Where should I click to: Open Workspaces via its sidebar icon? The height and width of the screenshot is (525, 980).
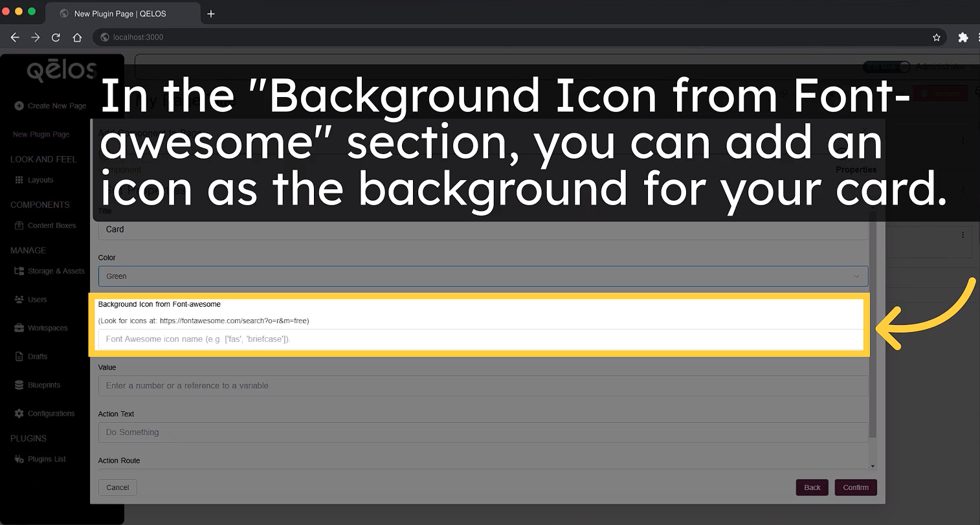[x=18, y=328]
